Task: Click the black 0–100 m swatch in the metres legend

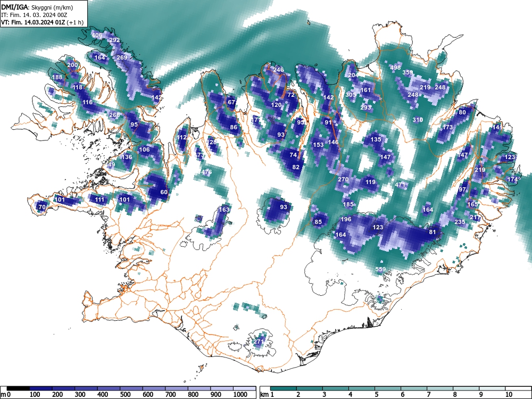Action: tap(18, 388)
